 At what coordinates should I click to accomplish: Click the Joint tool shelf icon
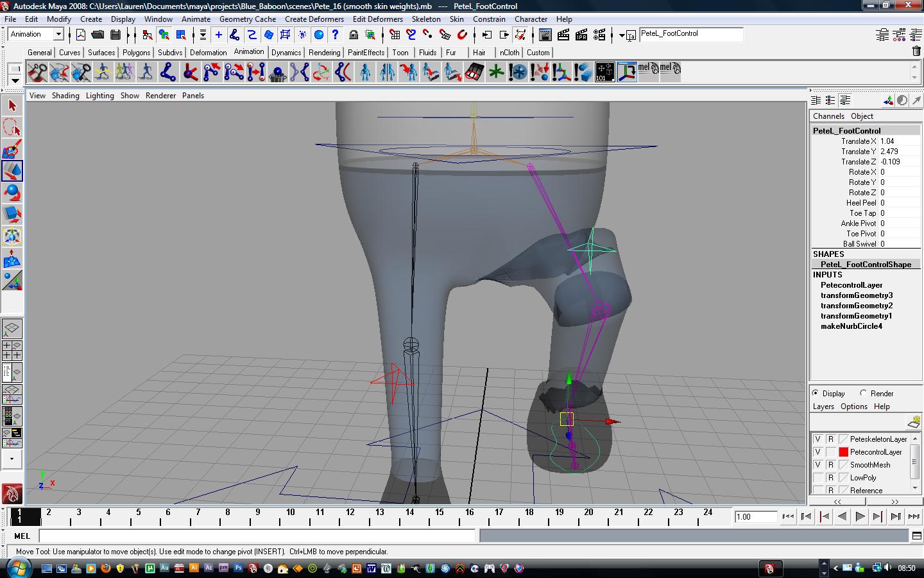pyautogui.click(x=168, y=72)
